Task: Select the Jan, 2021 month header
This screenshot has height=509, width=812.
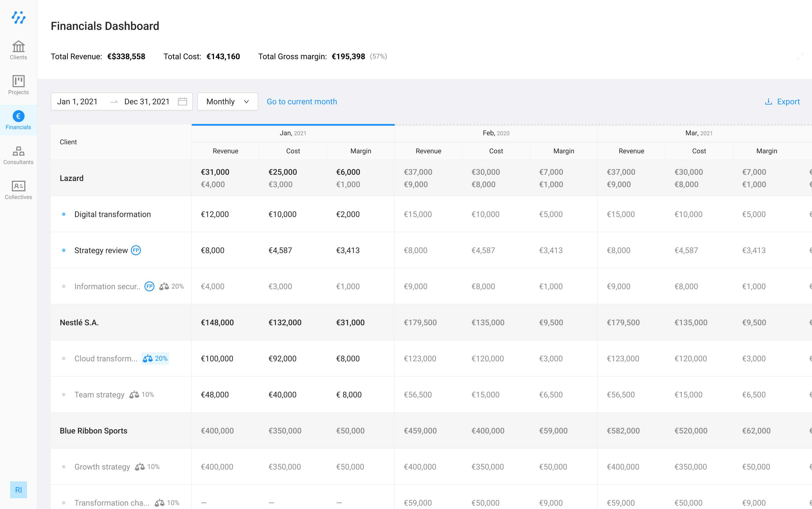Action: (293, 133)
